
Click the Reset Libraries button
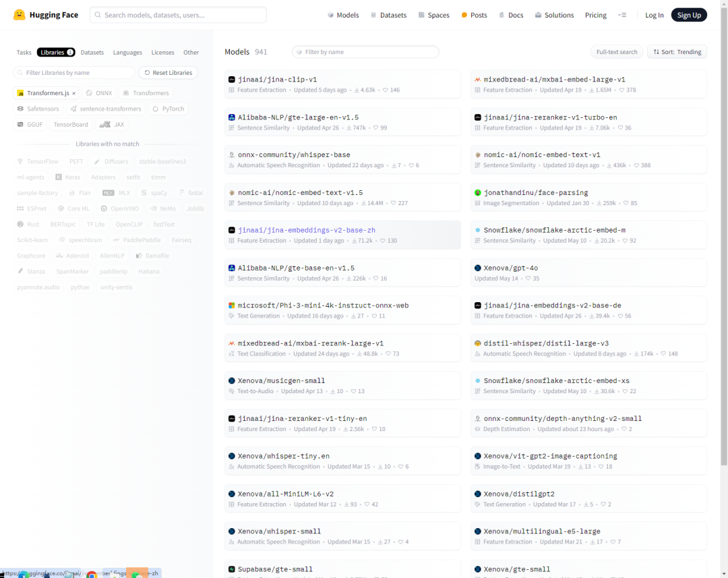[169, 73]
